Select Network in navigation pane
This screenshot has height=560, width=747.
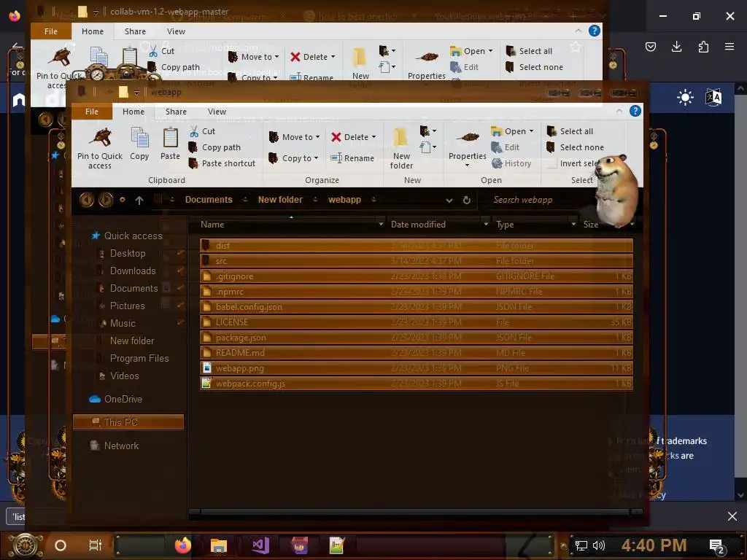pos(115,446)
